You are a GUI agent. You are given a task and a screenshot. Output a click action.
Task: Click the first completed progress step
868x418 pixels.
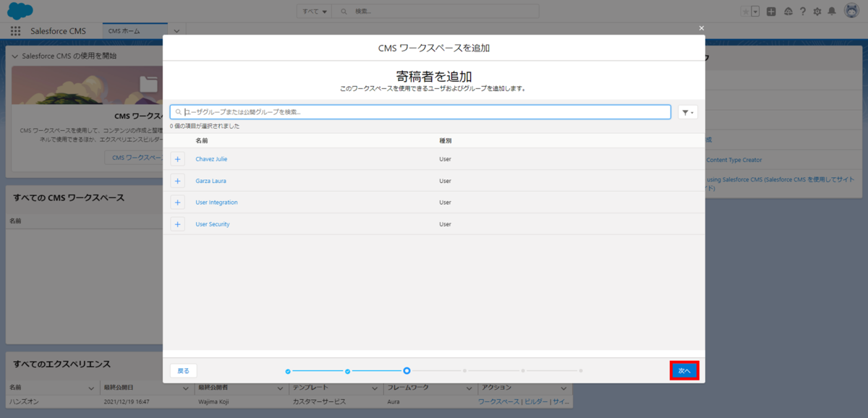click(x=288, y=371)
